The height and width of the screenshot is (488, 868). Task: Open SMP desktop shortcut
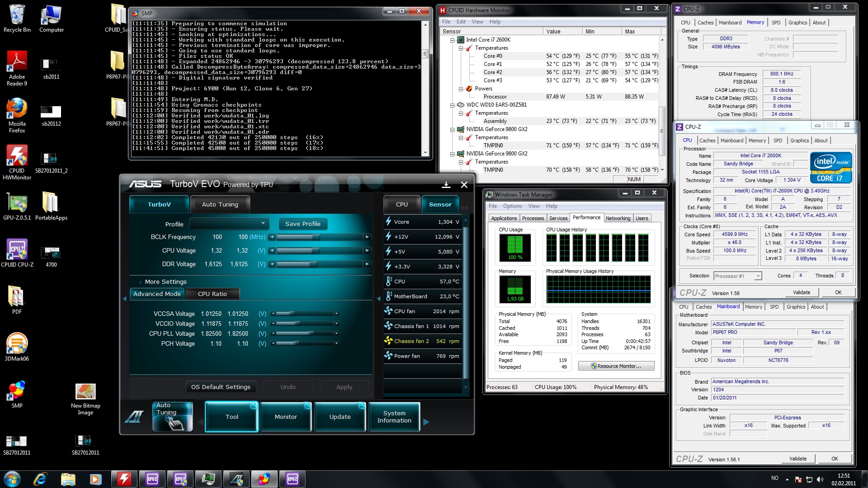tap(17, 394)
